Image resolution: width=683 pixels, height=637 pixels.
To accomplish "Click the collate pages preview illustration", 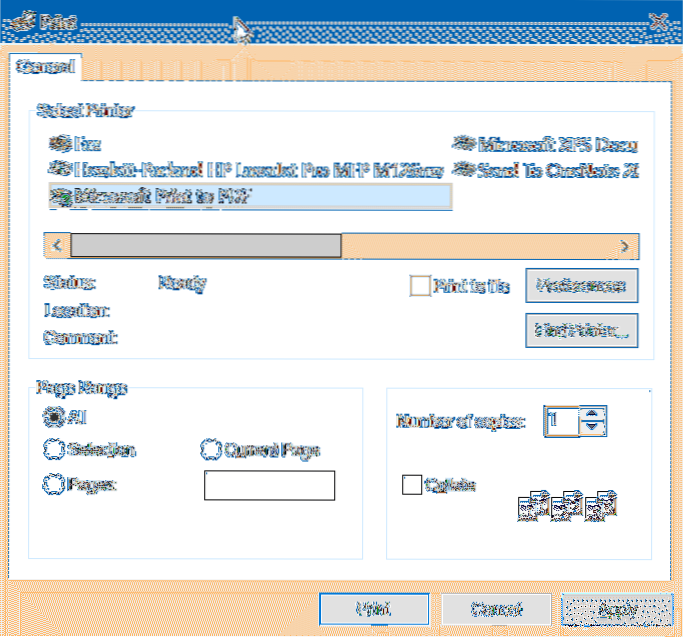I will click(566, 507).
